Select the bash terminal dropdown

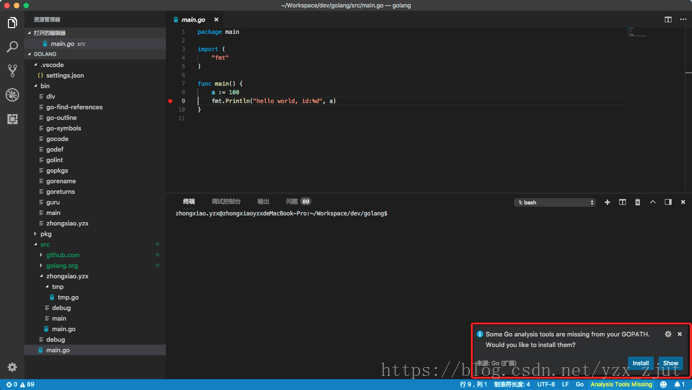click(555, 202)
